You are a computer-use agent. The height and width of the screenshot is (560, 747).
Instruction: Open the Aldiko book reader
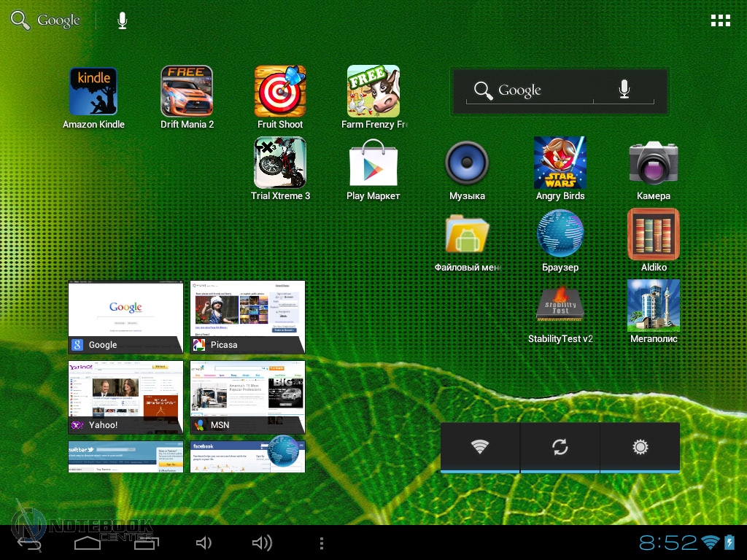tap(654, 235)
